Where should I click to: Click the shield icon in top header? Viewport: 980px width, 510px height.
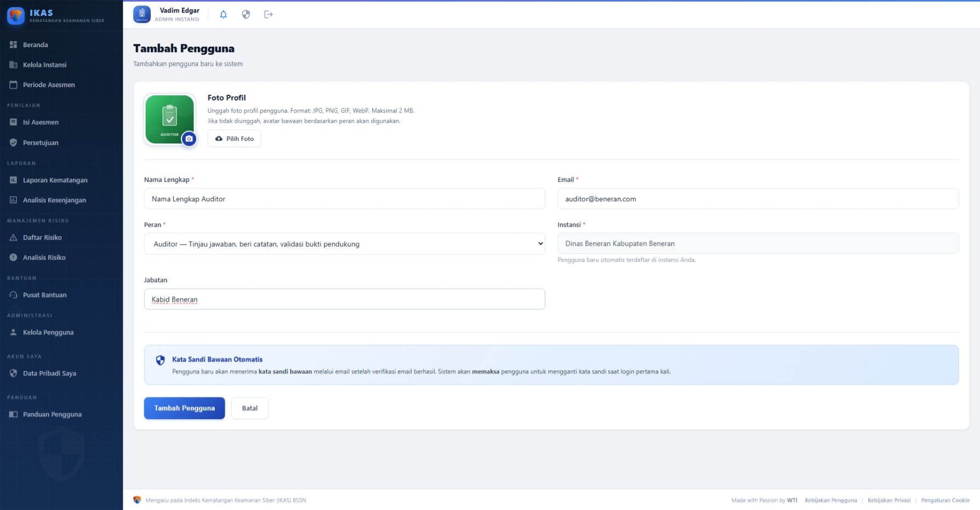[x=246, y=15]
